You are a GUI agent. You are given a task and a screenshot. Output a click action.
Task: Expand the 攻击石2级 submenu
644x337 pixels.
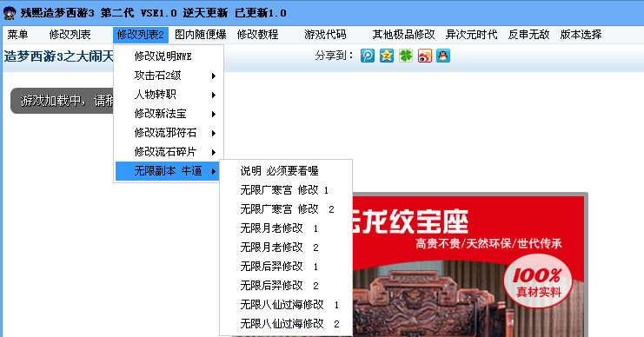tap(169, 76)
